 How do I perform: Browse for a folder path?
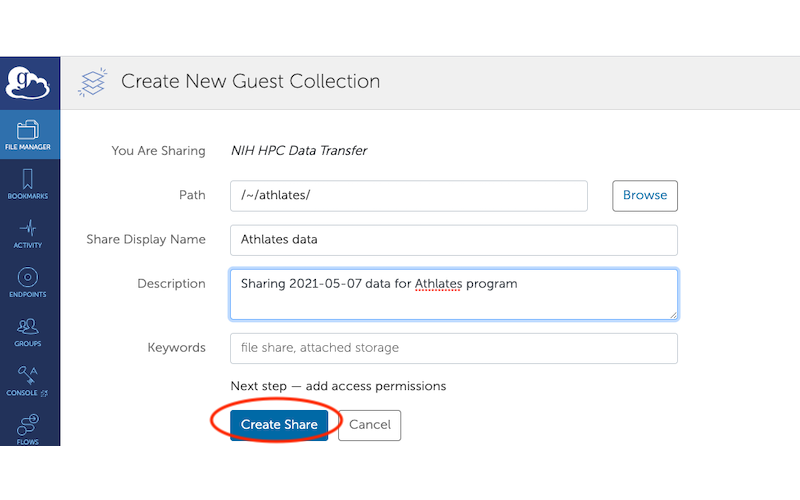pos(644,195)
